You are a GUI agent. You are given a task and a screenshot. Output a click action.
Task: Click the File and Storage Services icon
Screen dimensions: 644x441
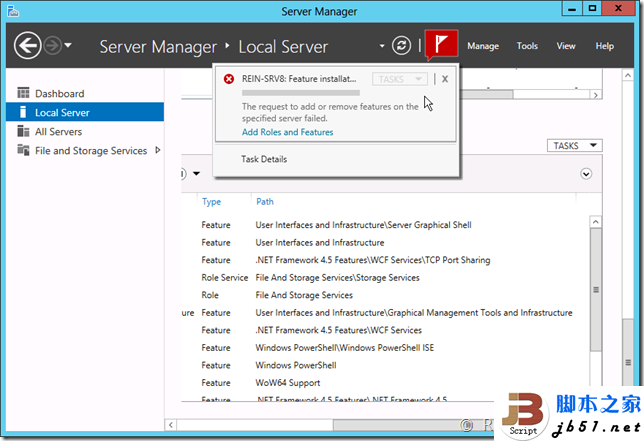pyautogui.click(x=24, y=151)
